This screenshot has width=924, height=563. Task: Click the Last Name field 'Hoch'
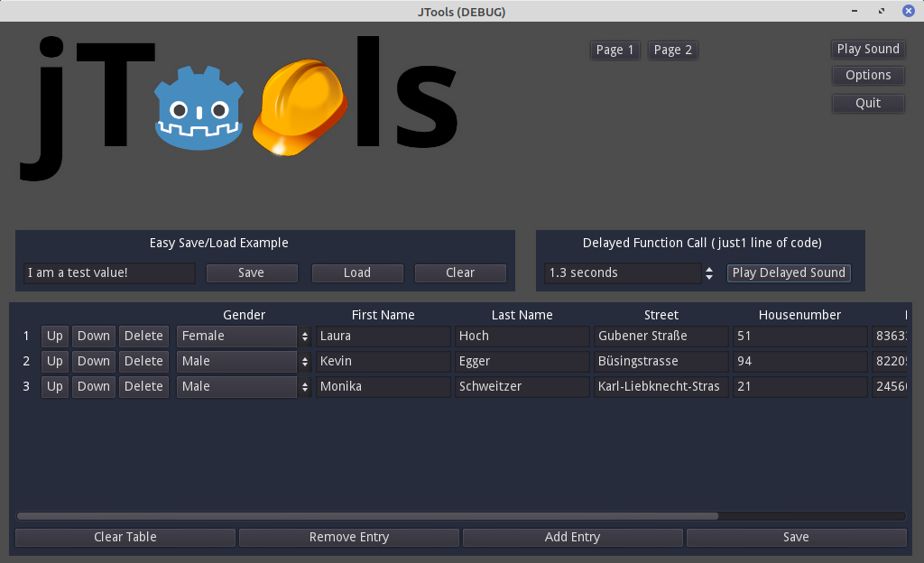point(522,336)
